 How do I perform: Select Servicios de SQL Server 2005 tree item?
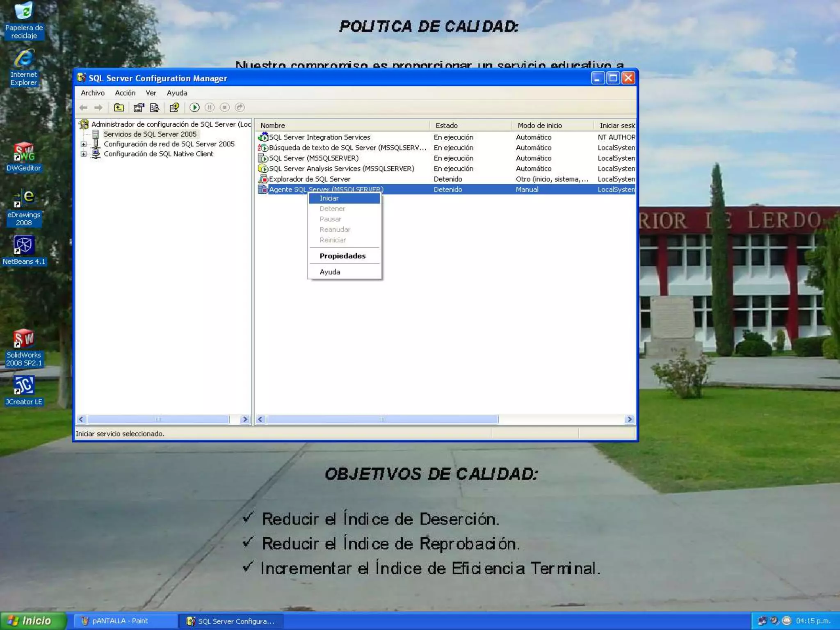pyautogui.click(x=150, y=134)
